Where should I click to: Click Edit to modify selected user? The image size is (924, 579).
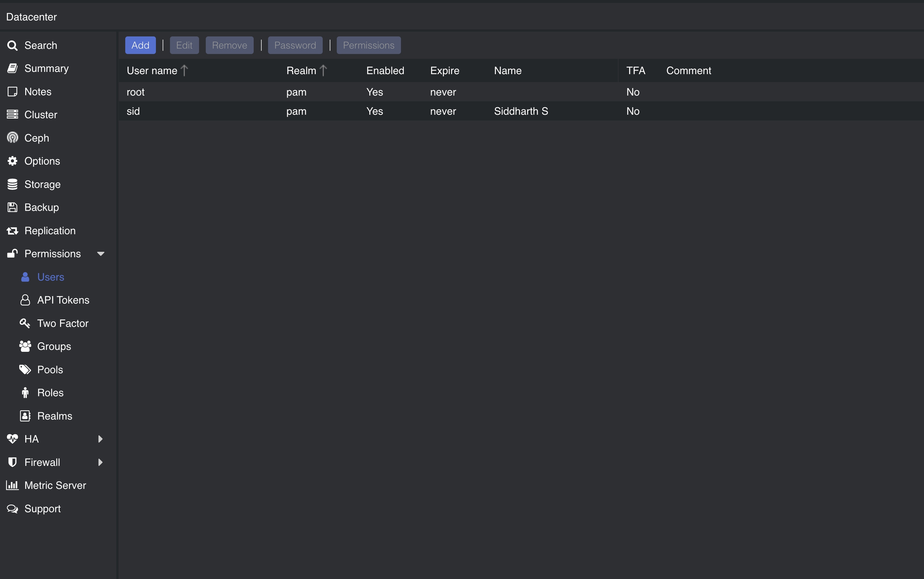[184, 45]
